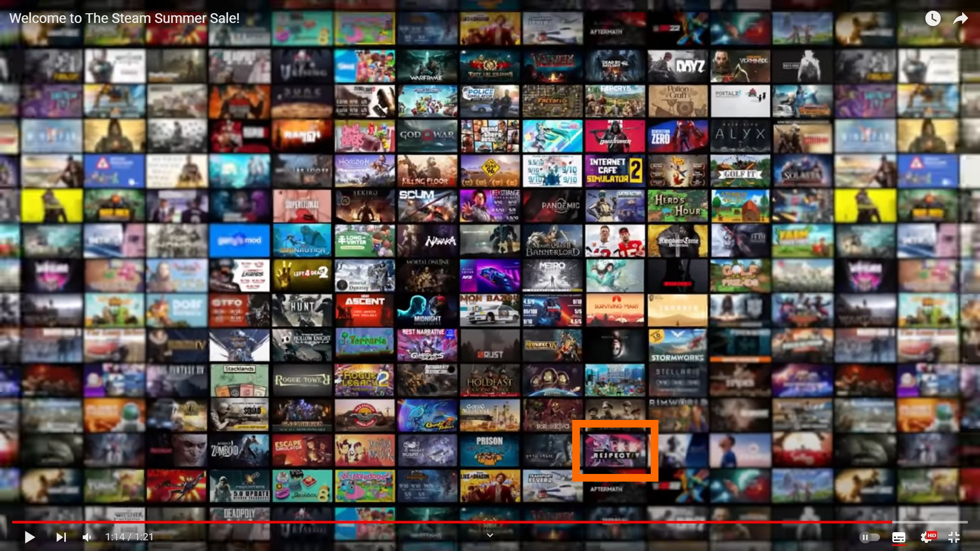Open the video title link
The image size is (980, 551).
124,18
